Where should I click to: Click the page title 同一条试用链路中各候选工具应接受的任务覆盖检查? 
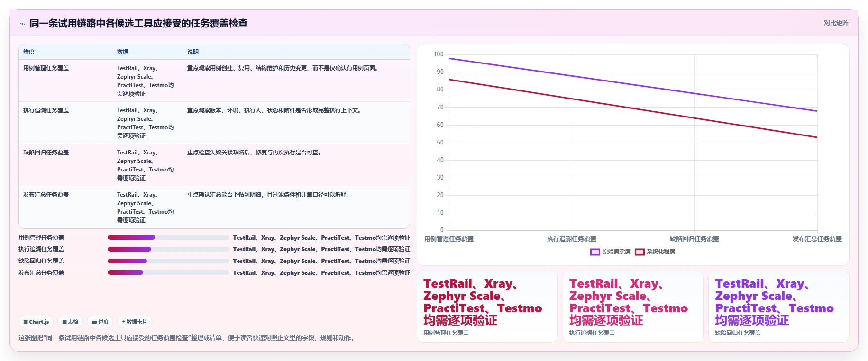[x=138, y=24]
